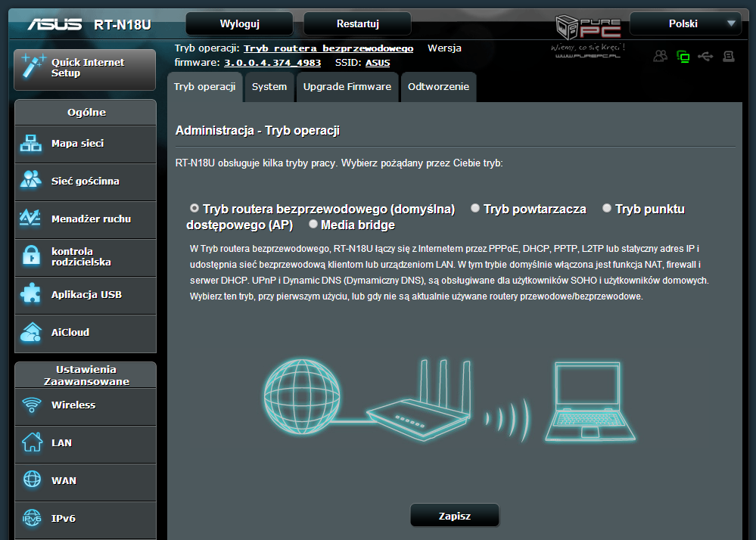Open the IPv6 menu entry
This screenshot has height=540, width=756.
(86, 519)
